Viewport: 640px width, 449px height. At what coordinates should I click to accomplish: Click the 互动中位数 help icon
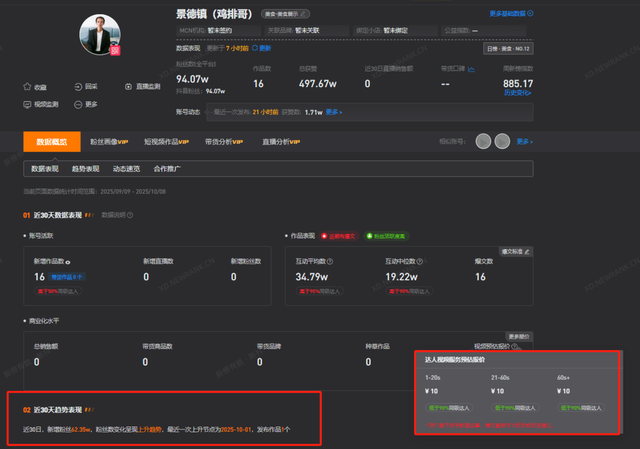click(x=420, y=261)
